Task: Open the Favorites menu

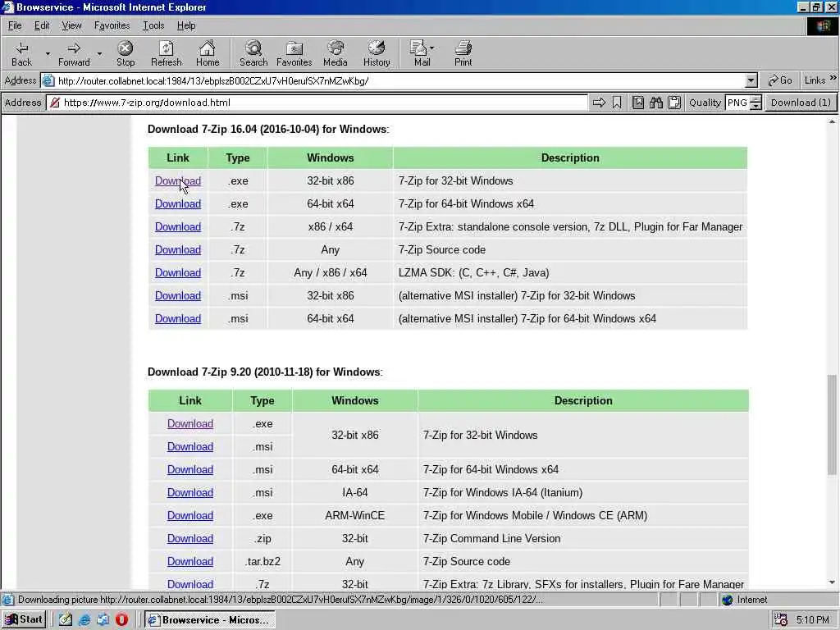Action: (x=112, y=25)
